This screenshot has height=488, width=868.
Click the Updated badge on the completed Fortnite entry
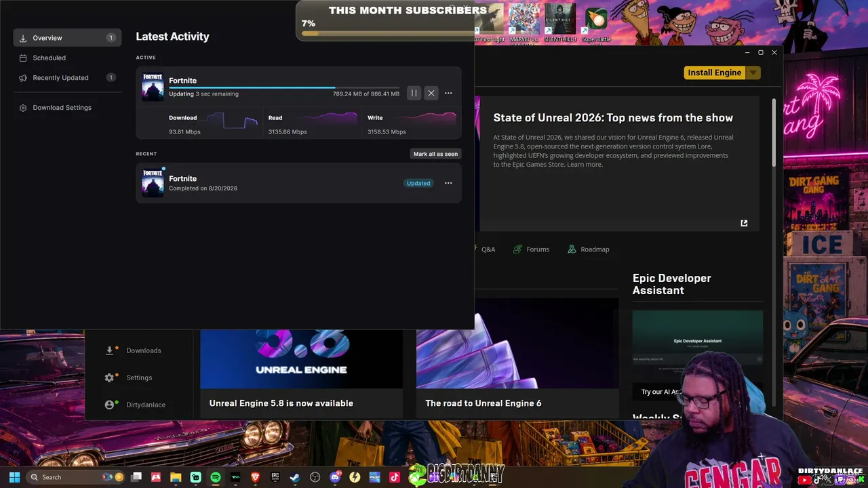pyautogui.click(x=418, y=183)
